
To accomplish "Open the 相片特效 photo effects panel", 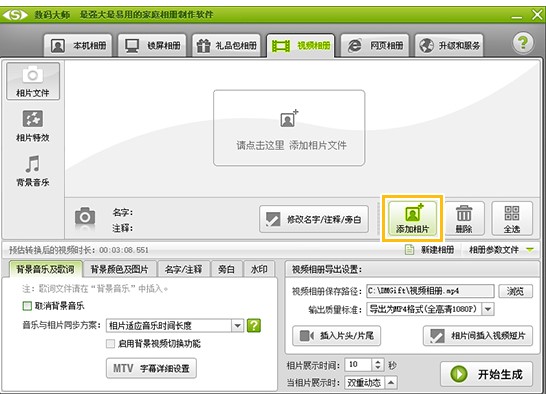I will pos(33,126).
